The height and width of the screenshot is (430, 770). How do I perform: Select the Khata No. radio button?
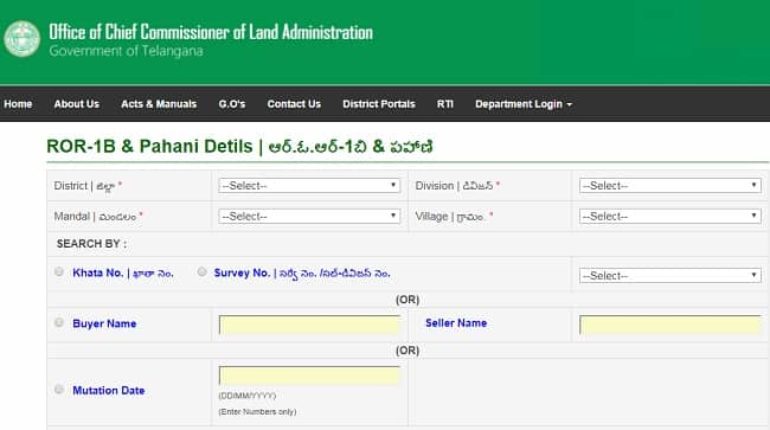59,271
